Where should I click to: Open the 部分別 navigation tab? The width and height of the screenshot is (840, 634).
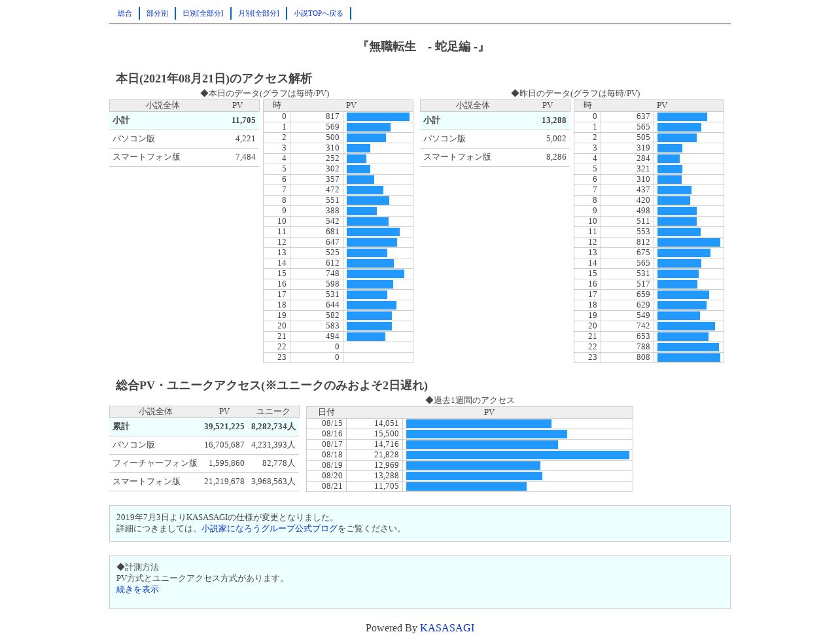click(157, 13)
